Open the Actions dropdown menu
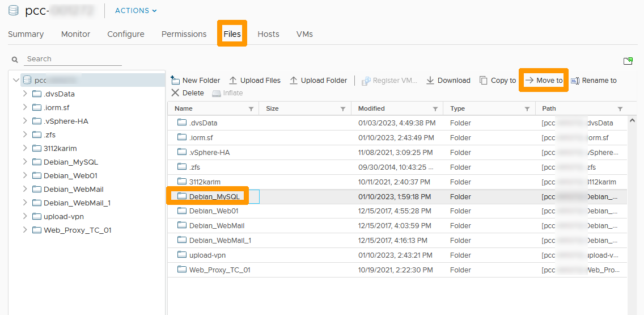 coord(136,11)
